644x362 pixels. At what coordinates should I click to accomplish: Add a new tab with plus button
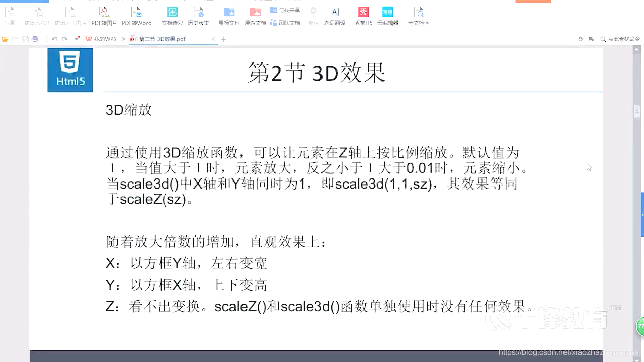point(224,39)
